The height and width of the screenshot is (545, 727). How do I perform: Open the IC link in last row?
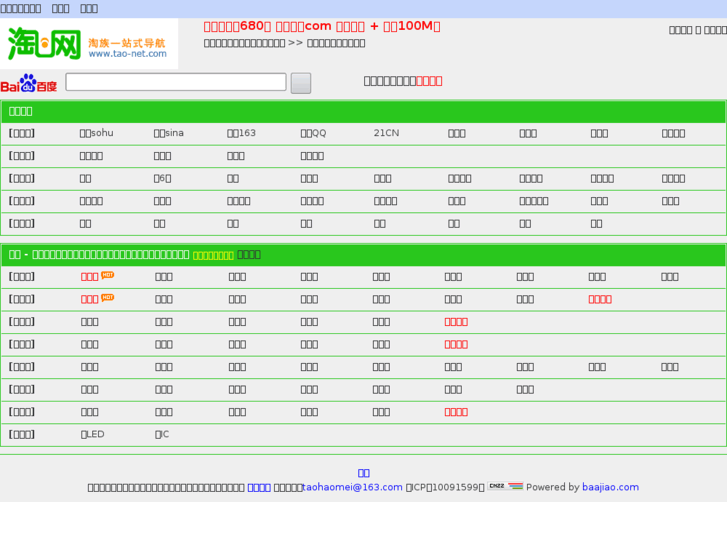[162, 435]
